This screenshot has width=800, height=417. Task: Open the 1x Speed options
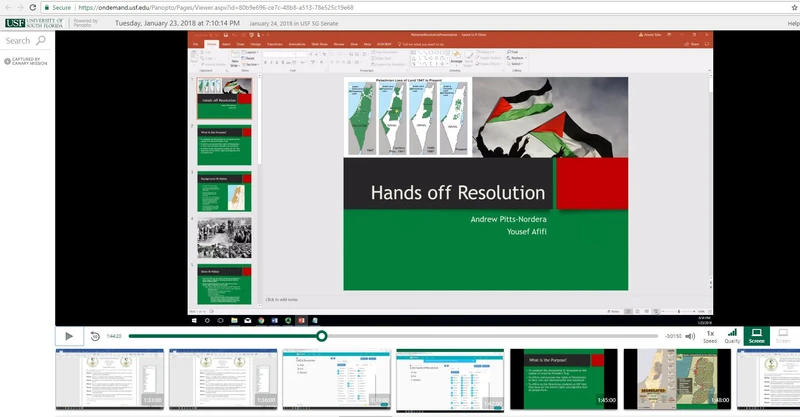(x=709, y=335)
